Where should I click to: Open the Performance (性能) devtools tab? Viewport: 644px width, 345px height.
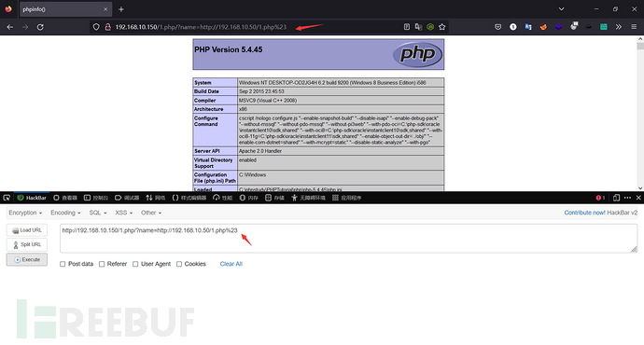tap(223, 198)
